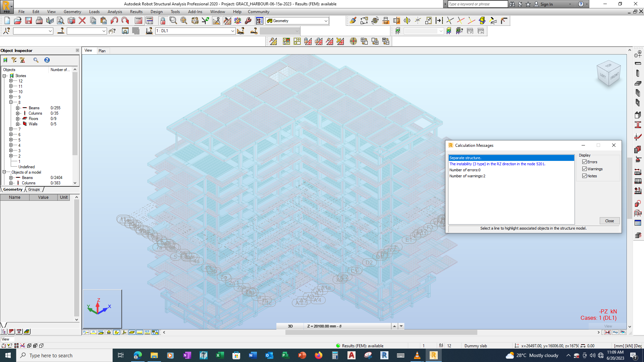Open Word from the taskbar
The image size is (644, 362).
click(253, 355)
